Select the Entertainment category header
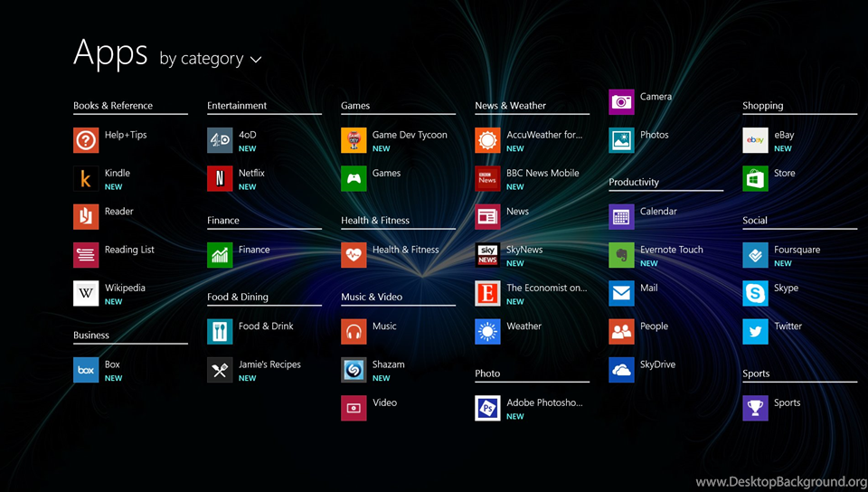This screenshot has height=492, width=868. [237, 106]
